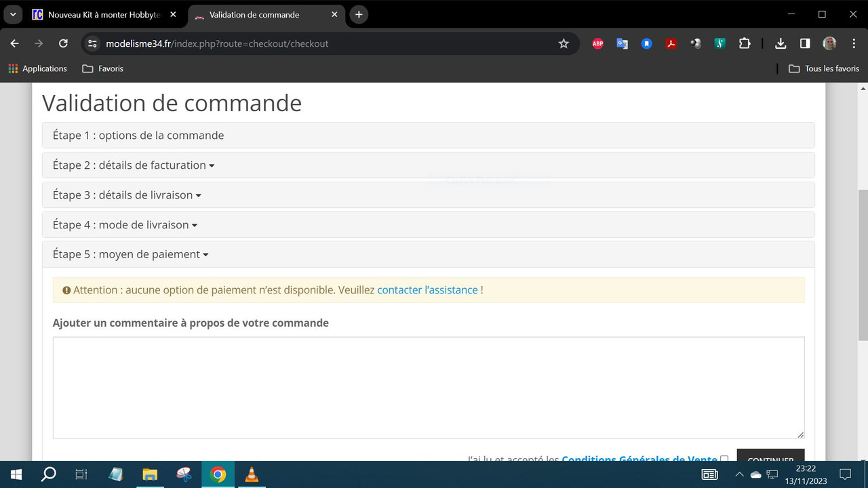The width and height of the screenshot is (868, 488).
Task: Open the Google Translate extension
Action: pyautogui.click(x=622, y=43)
